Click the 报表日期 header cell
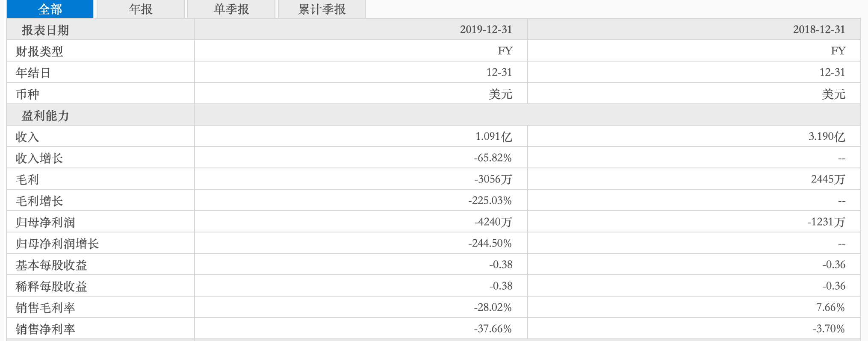This screenshot has width=868, height=341. pos(45,30)
